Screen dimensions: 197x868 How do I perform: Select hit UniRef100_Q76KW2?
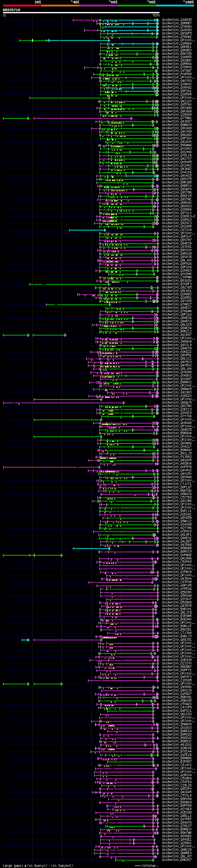pos(177,37)
